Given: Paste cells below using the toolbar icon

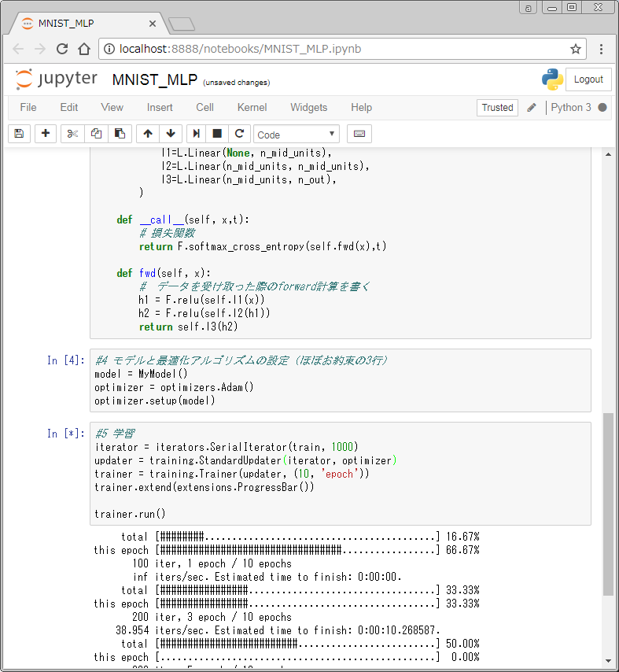Looking at the screenshot, I should coord(119,134).
